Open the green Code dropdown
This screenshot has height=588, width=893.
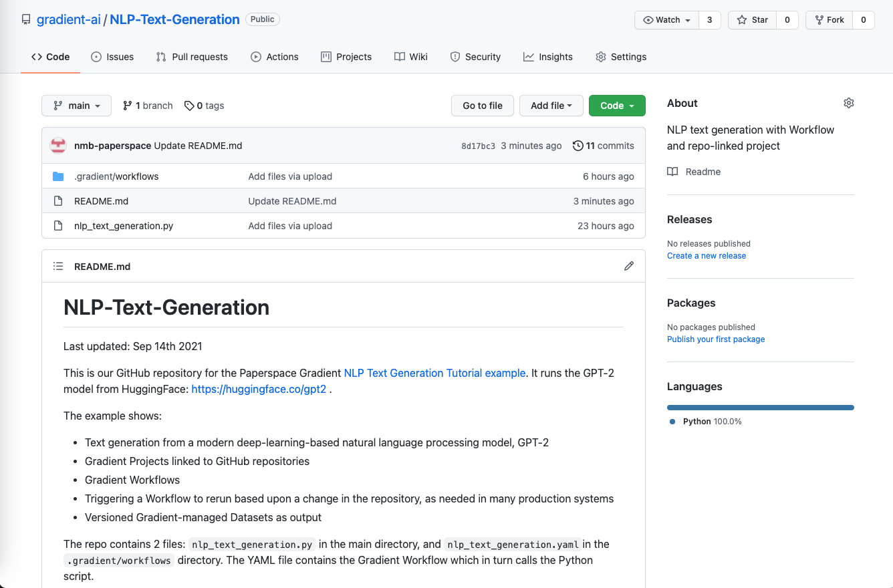tap(617, 106)
